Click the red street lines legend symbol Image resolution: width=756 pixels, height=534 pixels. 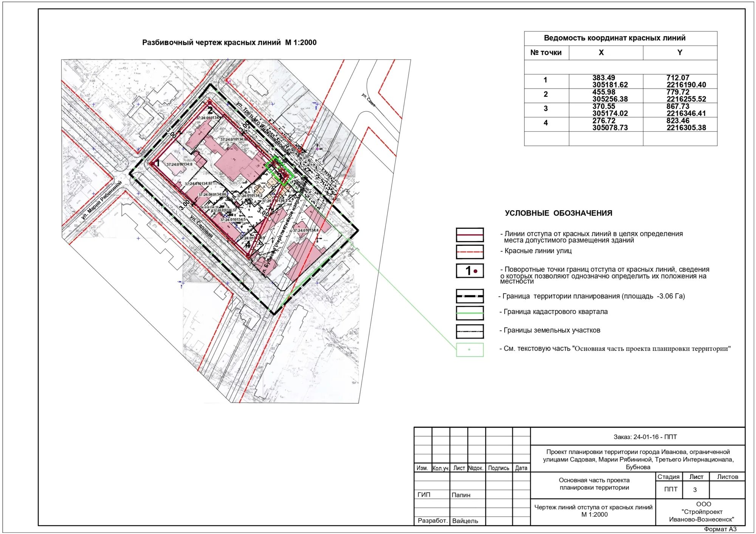[x=469, y=252]
